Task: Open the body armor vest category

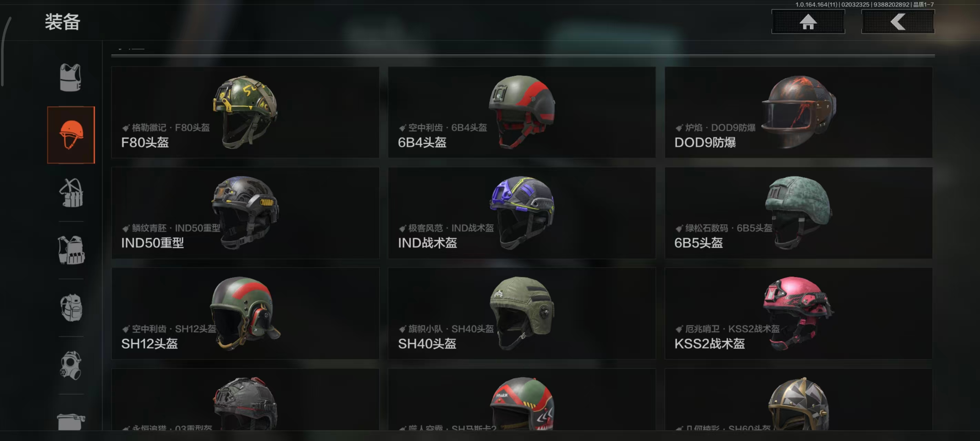Action: coord(71,78)
